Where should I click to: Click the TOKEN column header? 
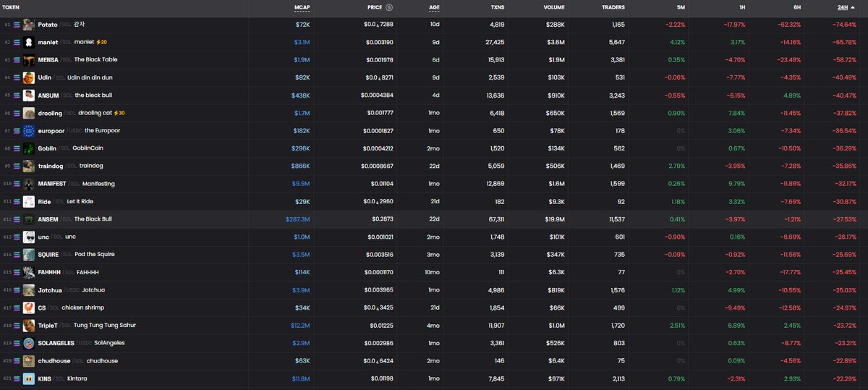12,7
